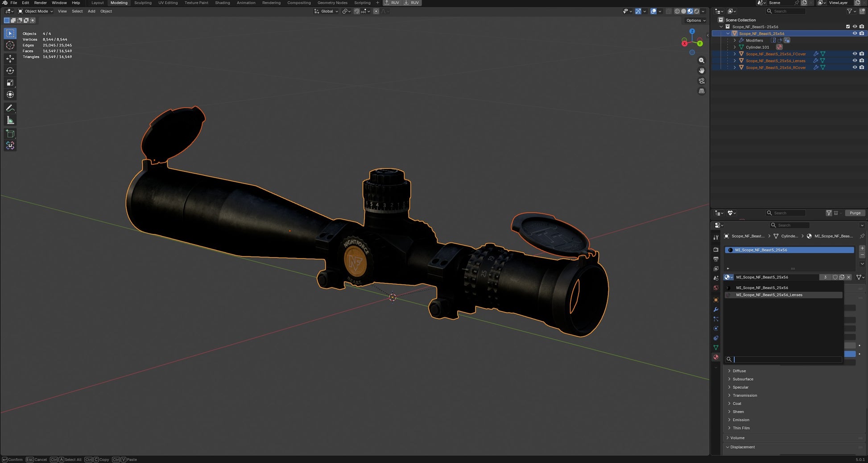Duplicate material with new material icon
Screen dimensions: 868x463
[842, 277]
